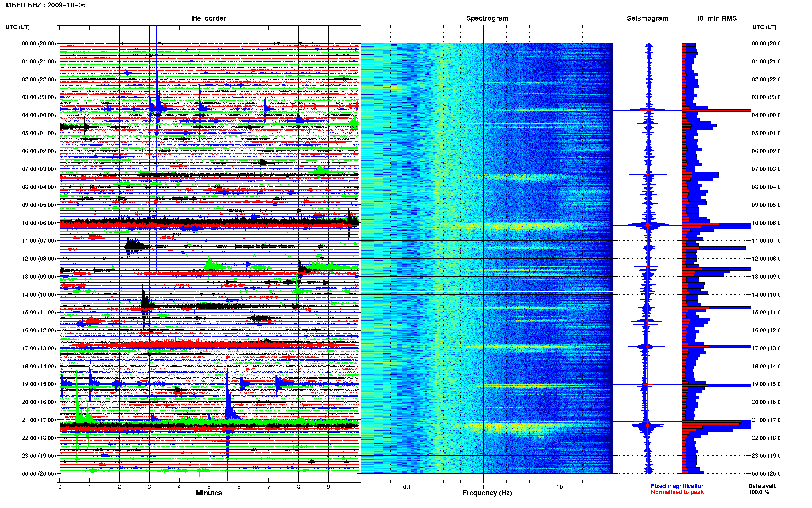Click the left 10:00 (06:00) time label
The image size is (812, 508).
coord(39,223)
